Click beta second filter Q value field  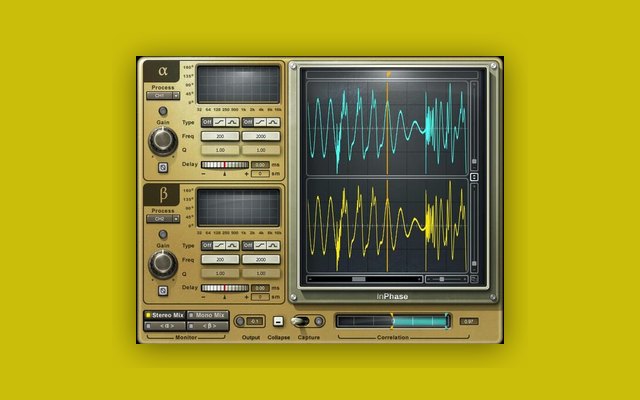pos(261,273)
